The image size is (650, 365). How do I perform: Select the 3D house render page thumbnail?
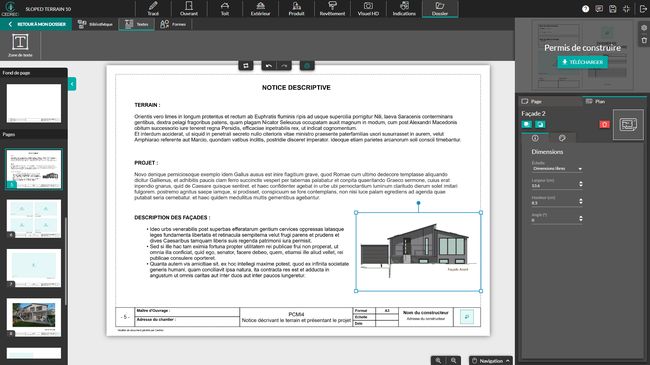34,317
